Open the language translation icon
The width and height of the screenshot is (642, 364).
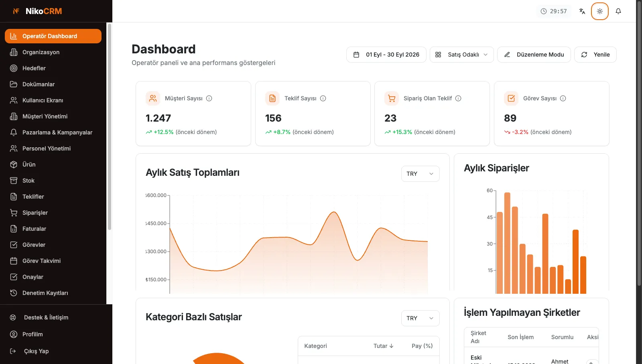(582, 11)
